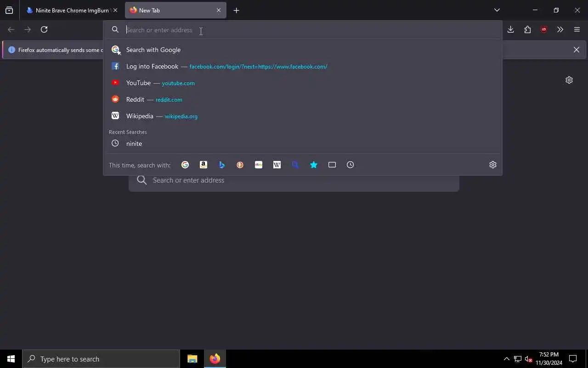This screenshot has width=588, height=368.
Task: Go back one page
Action: [11, 29]
